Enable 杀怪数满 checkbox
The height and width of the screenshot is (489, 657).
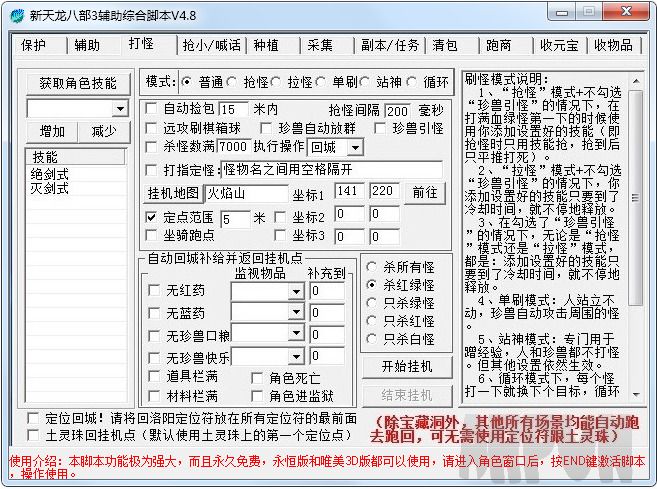coord(151,147)
